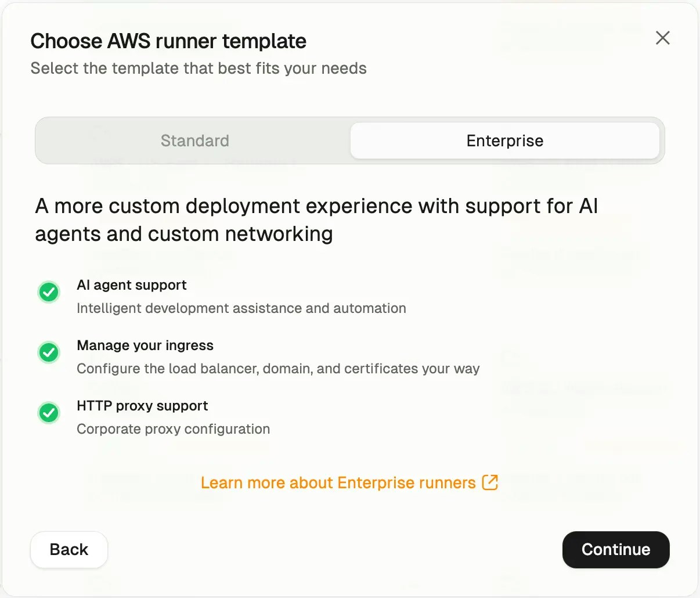The height and width of the screenshot is (598, 700).
Task: Switch to the Standard template tab
Action: click(x=194, y=141)
